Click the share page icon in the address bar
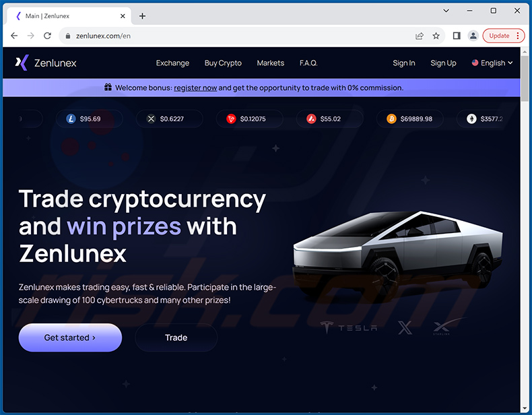532x415 pixels. pyautogui.click(x=420, y=36)
